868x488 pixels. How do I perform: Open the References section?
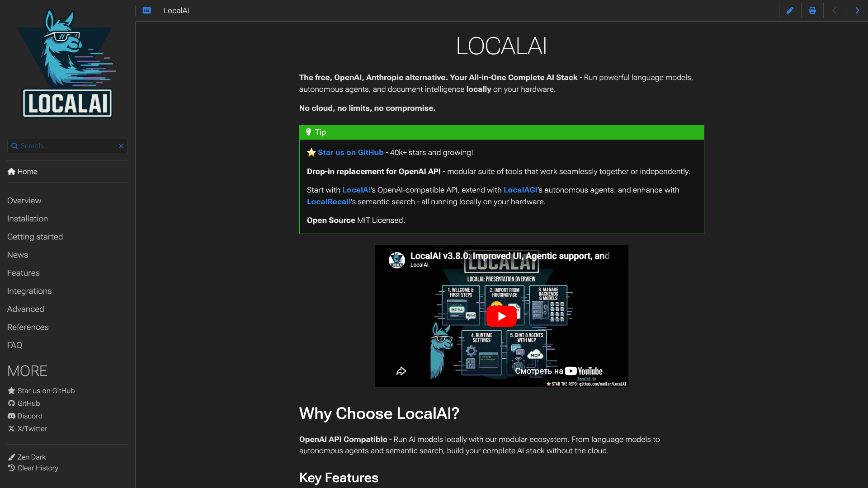pyautogui.click(x=28, y=327)
